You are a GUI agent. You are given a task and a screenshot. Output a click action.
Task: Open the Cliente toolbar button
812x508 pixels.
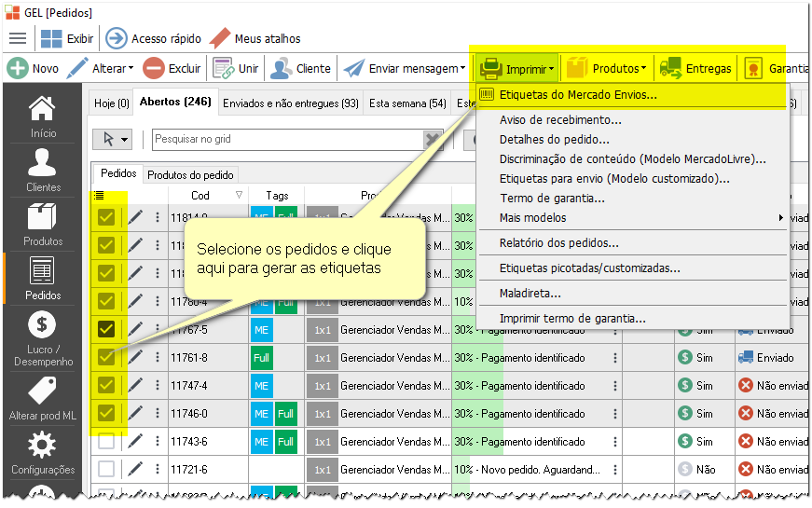click(x=300, y=68)
